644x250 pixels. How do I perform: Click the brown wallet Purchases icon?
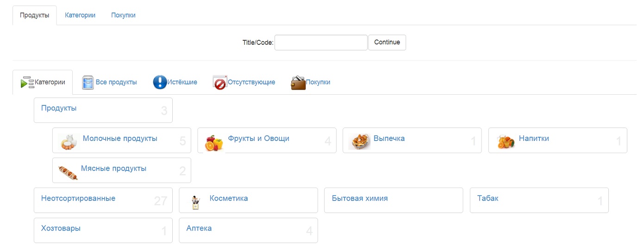click(298, 82)
